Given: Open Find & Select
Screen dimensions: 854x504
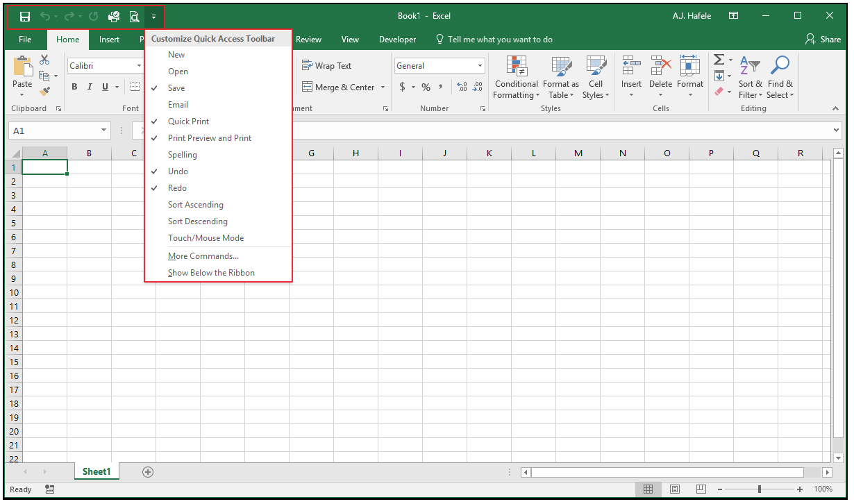Looking at the screenshot, I should click(780, 77).
